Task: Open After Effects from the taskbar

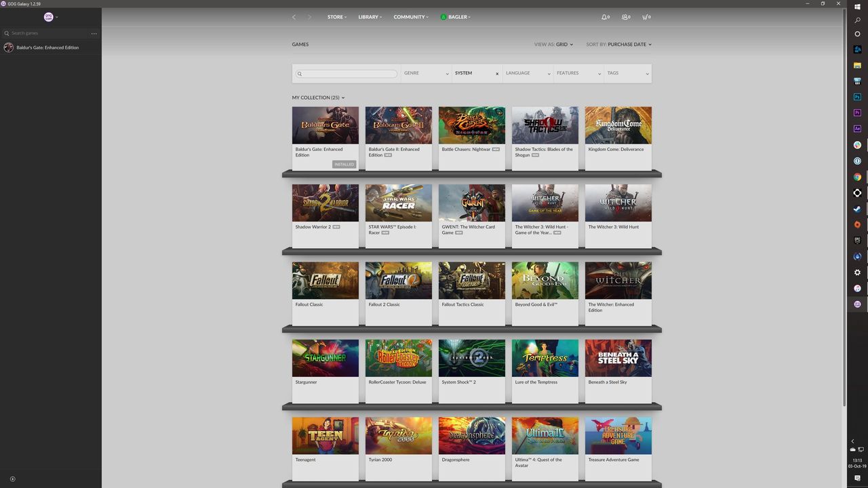Action: pos(857,129)
